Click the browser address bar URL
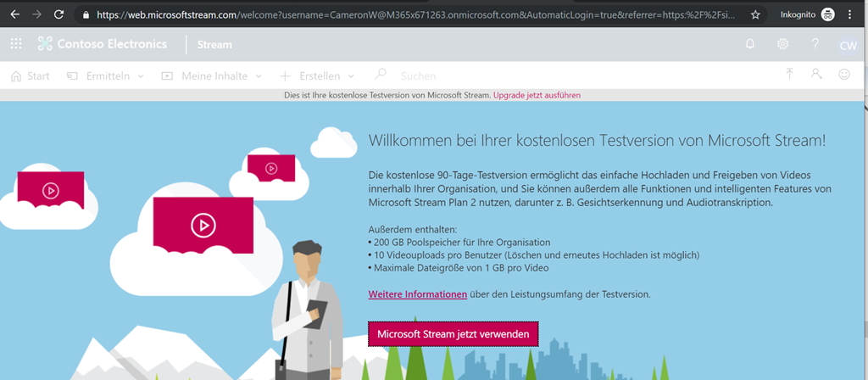 [x=416, y=15]
